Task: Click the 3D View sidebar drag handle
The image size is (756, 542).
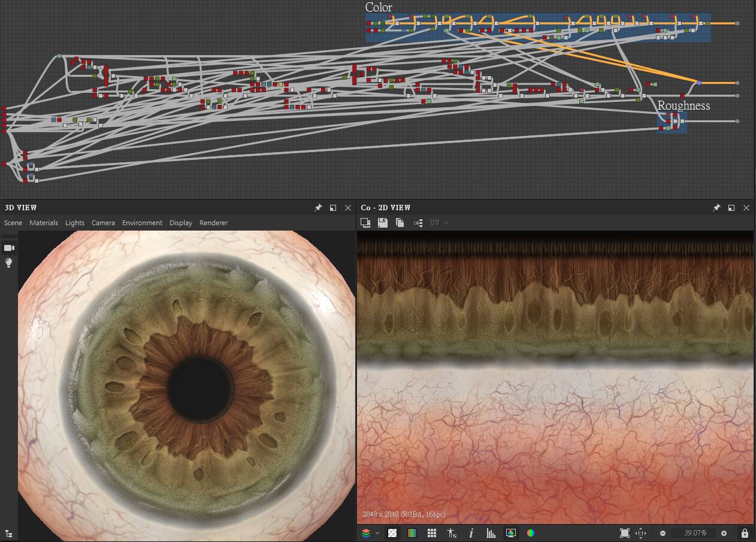Action: 9,237
